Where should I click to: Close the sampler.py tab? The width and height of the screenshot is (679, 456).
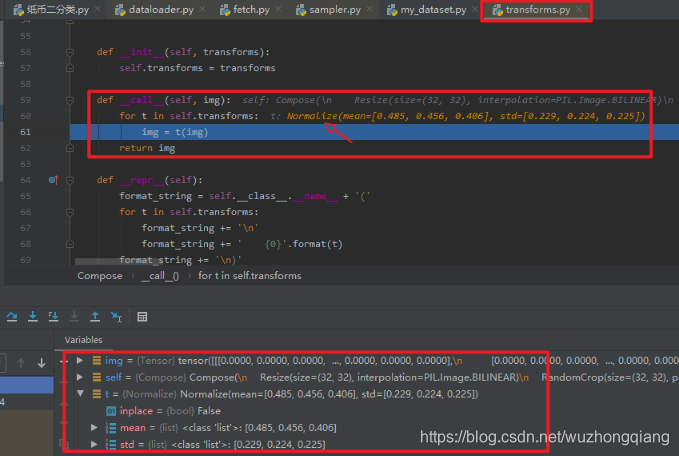pos(369,9)
